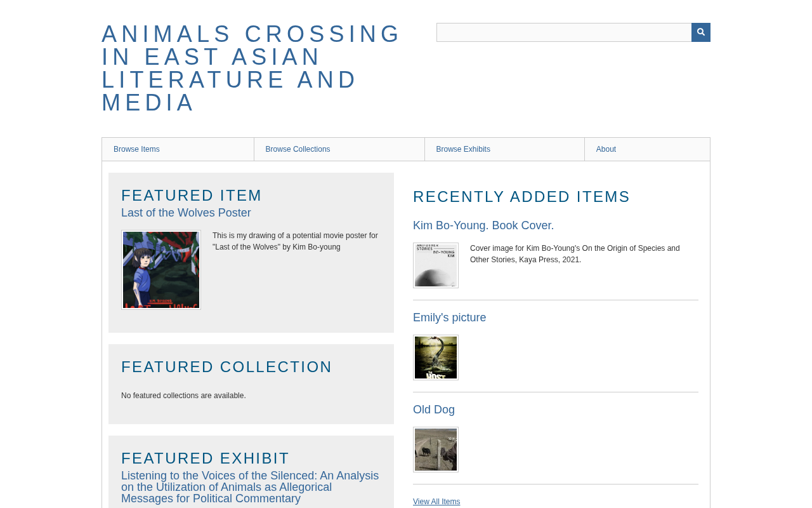
Task: Follow the View All Items link
Action: (x=436, y=502)
